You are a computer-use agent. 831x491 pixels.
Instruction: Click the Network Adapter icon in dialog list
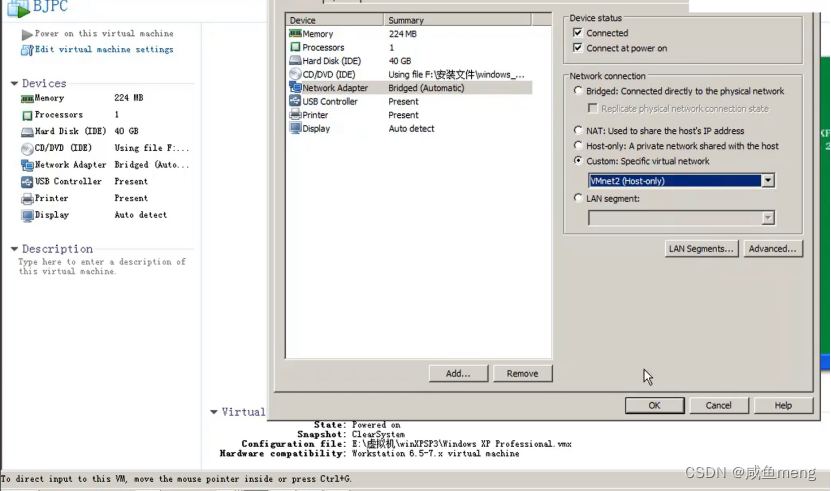click(295, 87)
